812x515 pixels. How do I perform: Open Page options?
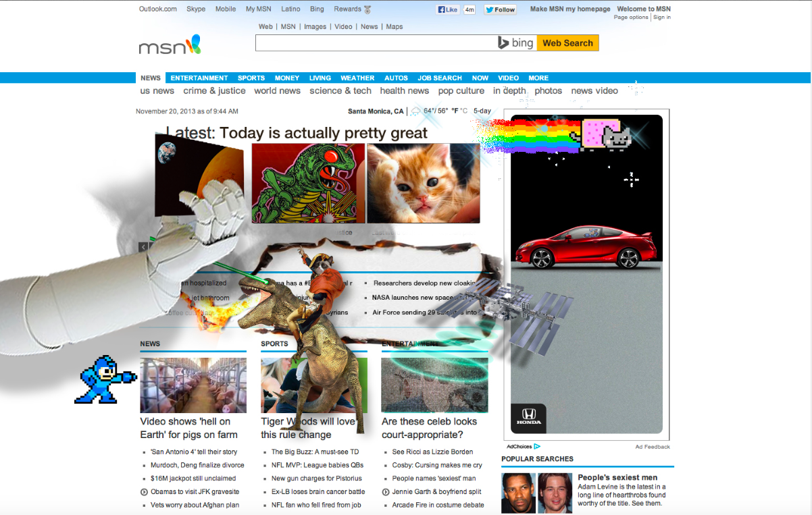point(631,18)
